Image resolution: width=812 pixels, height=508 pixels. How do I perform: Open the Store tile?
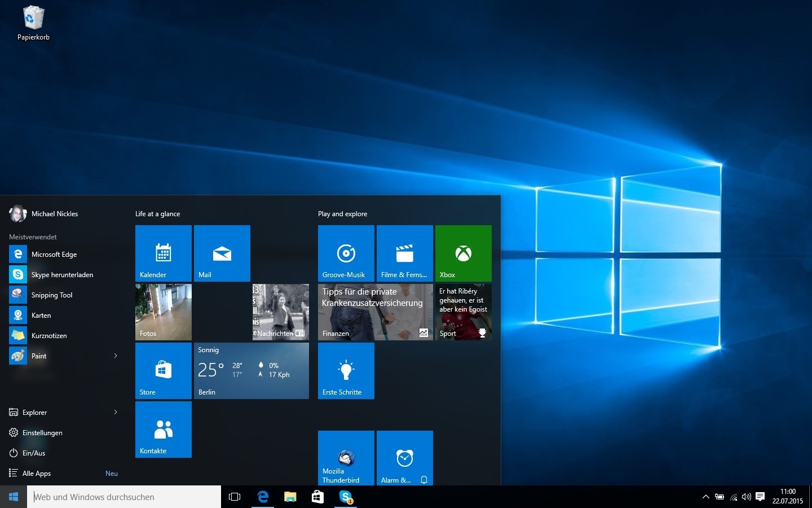164,370
